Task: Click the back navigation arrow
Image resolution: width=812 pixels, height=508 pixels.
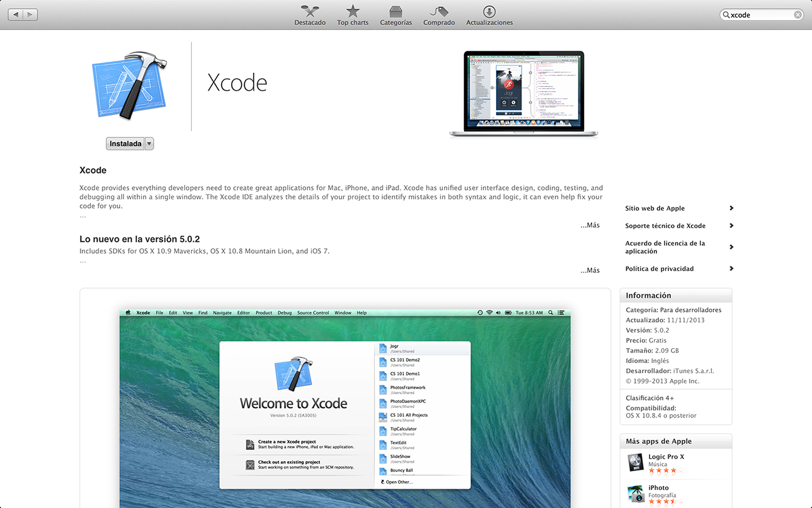Action: click(x=15, y=14)
